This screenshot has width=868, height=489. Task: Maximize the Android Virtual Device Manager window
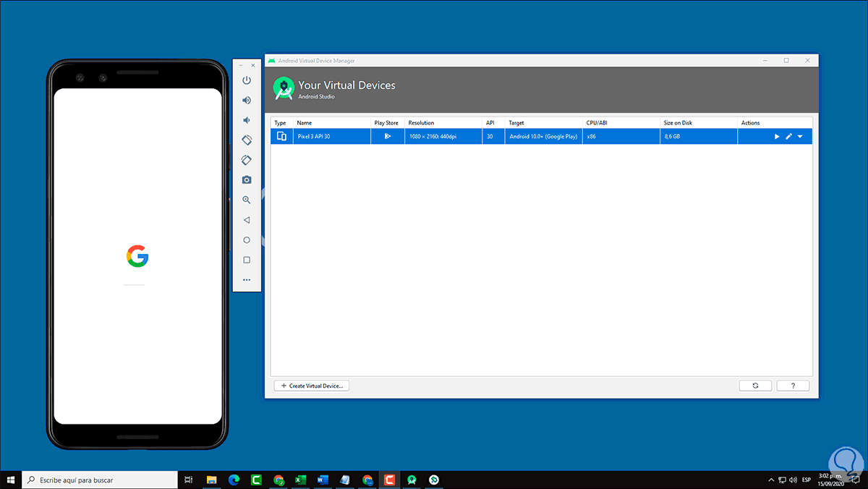click(786, 61)
